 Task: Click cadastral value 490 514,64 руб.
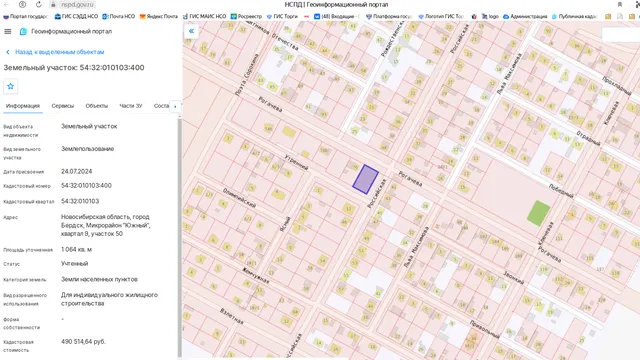[83, 342]
